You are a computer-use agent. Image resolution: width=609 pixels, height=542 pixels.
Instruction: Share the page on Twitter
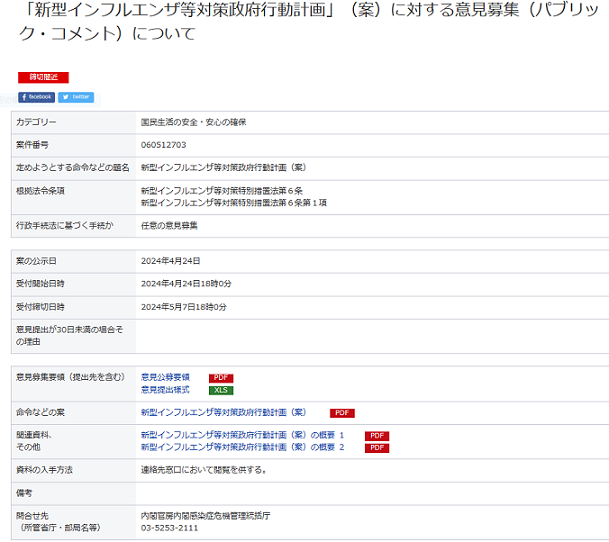click(x=76, y=97)
